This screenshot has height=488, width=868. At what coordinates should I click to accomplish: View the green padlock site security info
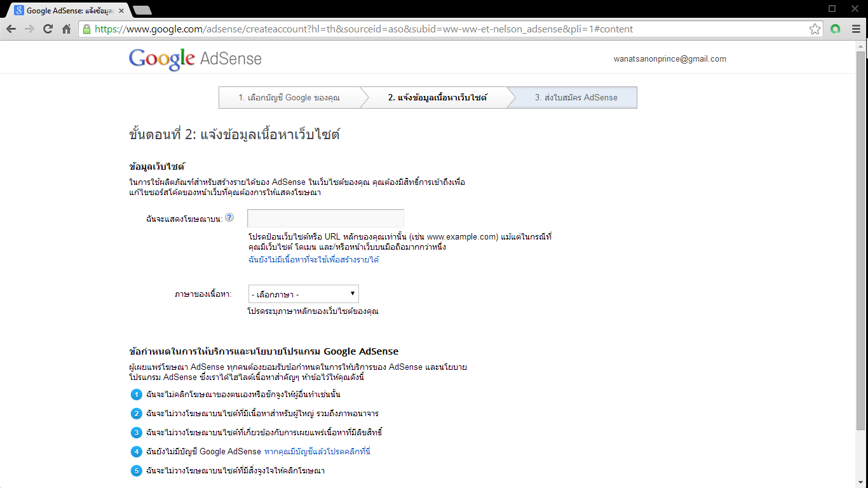[x=86, y=29]
